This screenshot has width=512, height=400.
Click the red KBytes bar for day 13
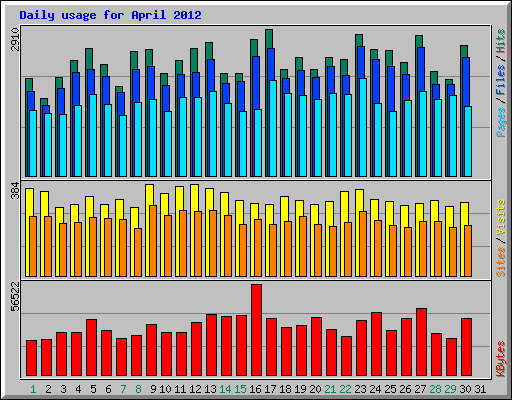(x=211, y=345)
